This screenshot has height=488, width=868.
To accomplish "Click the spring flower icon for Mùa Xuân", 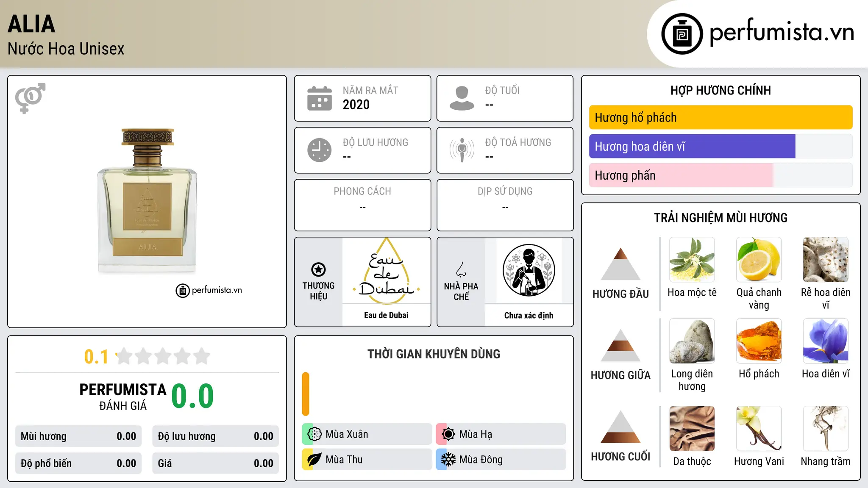I will point(314,434).
